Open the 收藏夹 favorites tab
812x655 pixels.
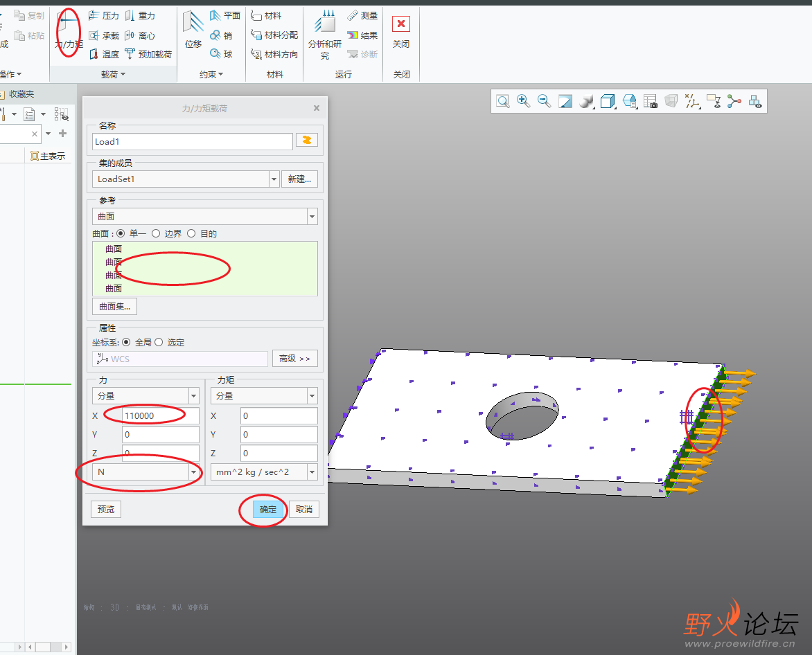[17, 94]
